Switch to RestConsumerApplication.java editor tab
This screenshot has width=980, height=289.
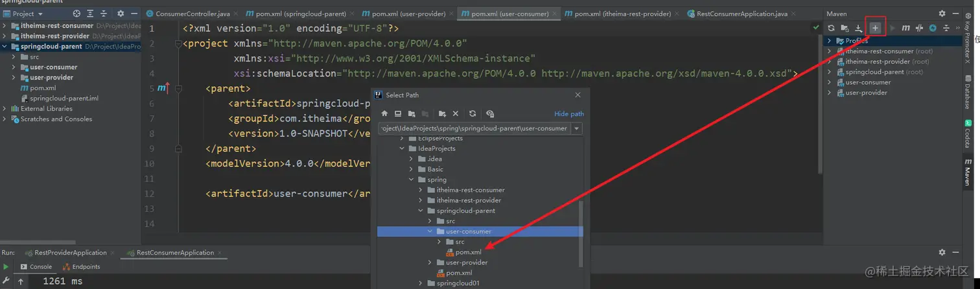741,14
